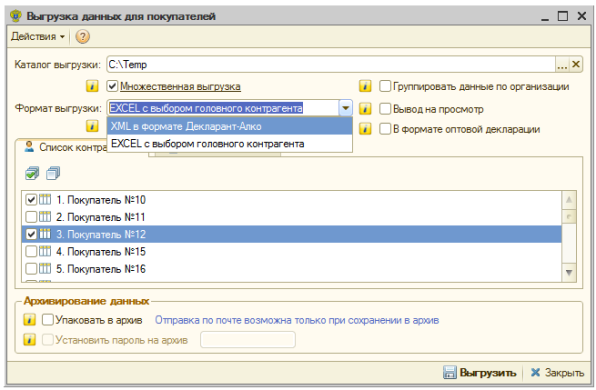The image size is (596, 390).
Task: Show info about Группировать данные по организации
Action: click(x=365, y=86)
